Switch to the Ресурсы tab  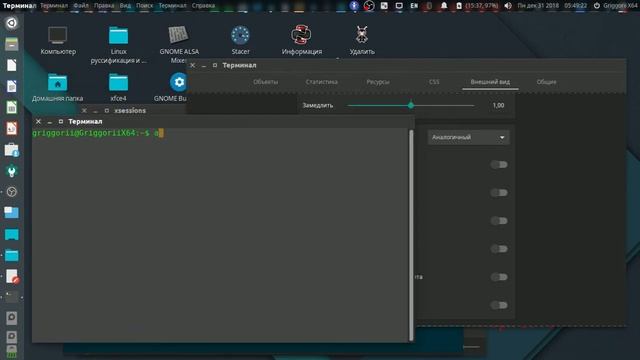[378, 82]
